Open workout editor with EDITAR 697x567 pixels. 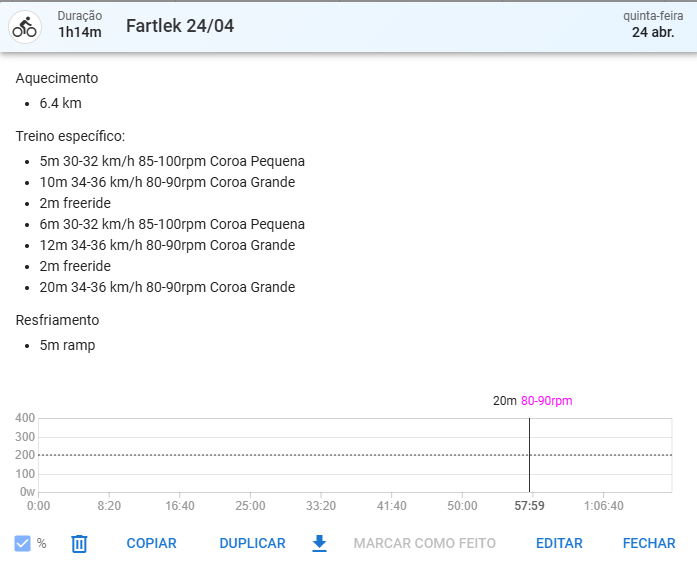coord(559,543)
